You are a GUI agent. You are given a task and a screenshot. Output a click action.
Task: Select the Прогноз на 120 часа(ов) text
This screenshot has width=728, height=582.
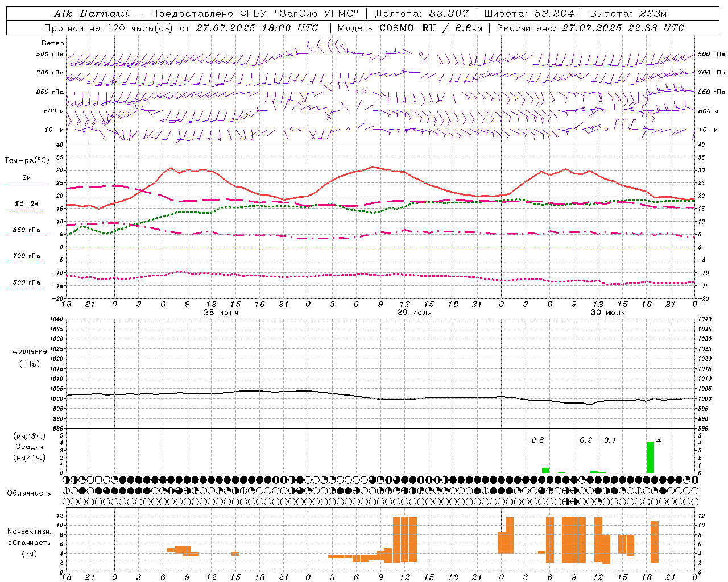[x=109, y=28]
